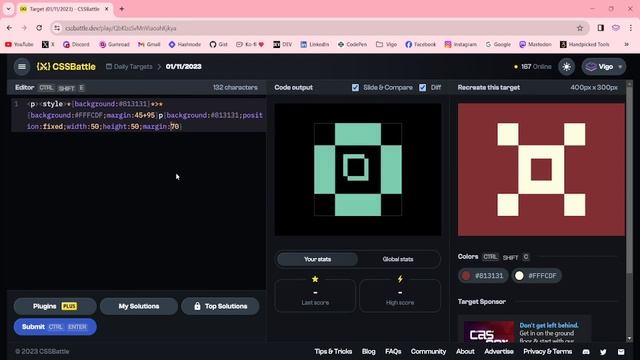Screen dimensions: 640x360
Task: Open Discord bookmark
Action: (x=76, y=44)
